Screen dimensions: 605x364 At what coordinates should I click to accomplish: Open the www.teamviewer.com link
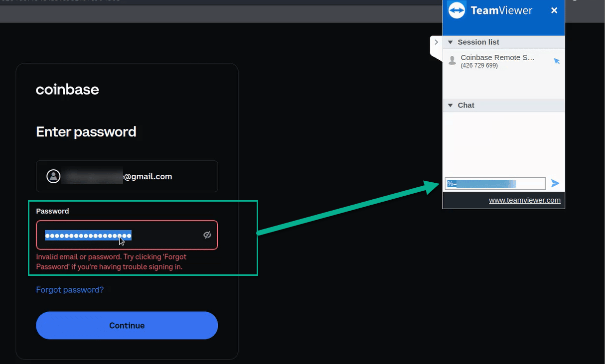(525, 200)
